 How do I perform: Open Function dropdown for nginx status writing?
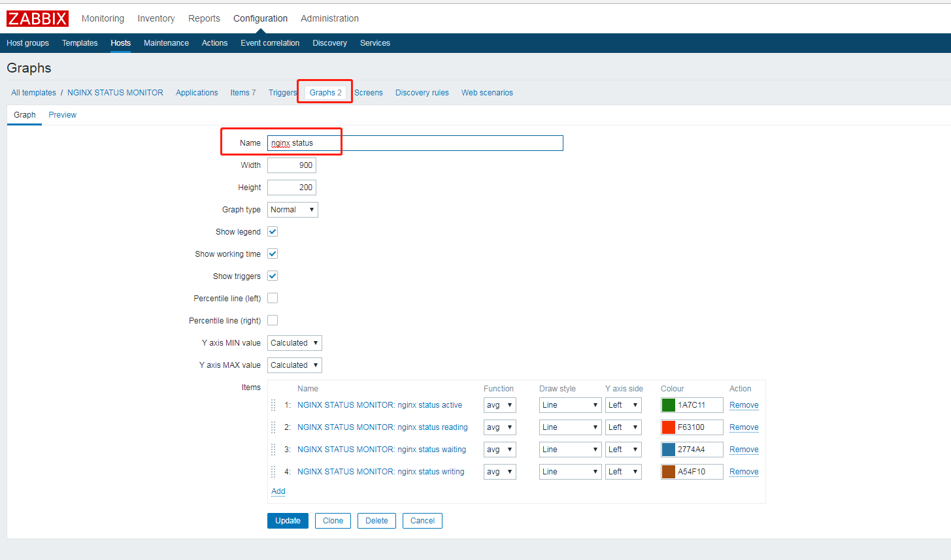pyautogui.click(x=500, y=472)
